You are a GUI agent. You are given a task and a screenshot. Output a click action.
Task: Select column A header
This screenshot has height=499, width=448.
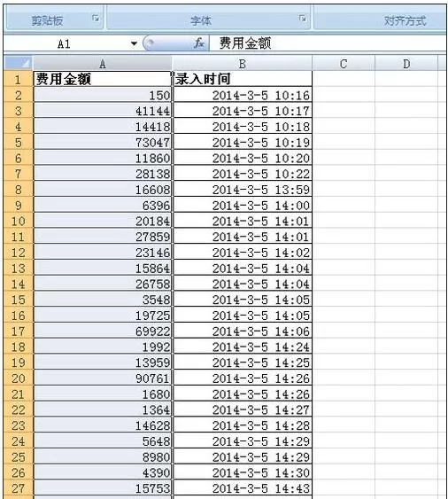click(x=103, y=63)
